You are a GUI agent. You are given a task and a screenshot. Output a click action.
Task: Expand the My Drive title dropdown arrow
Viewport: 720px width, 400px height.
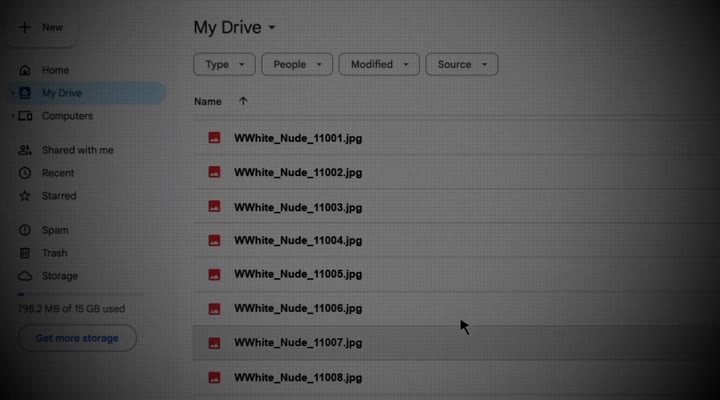(x=272, y=28)
